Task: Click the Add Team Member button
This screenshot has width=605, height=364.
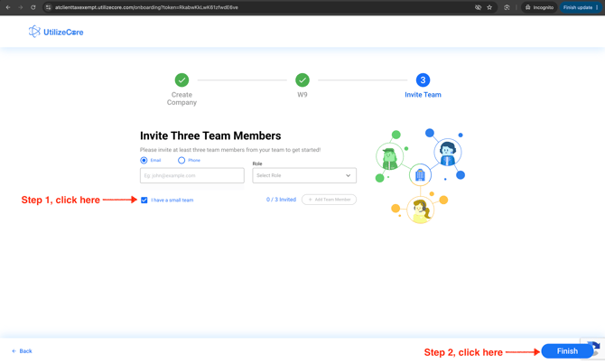Action: coord(329,200)
